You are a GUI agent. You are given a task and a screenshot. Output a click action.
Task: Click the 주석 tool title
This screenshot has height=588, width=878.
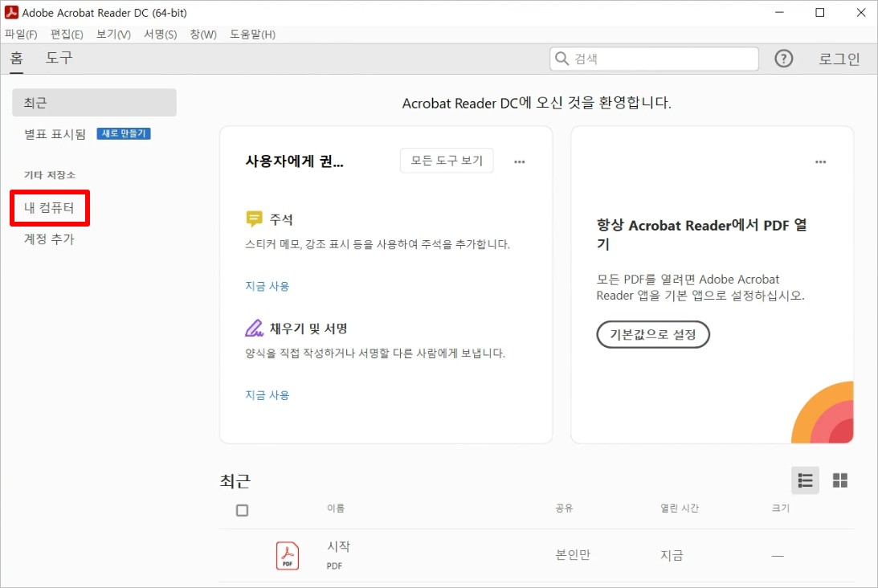281,219
